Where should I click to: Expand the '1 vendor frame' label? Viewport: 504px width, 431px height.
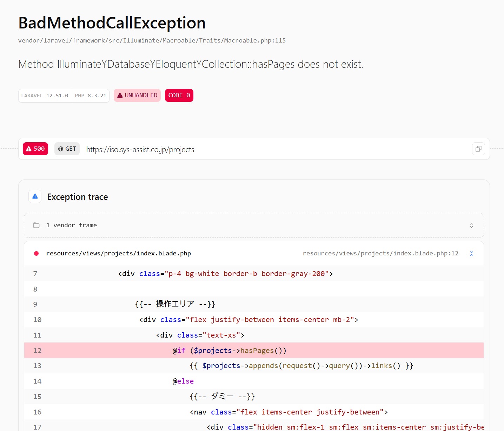[x=72, y=225]
